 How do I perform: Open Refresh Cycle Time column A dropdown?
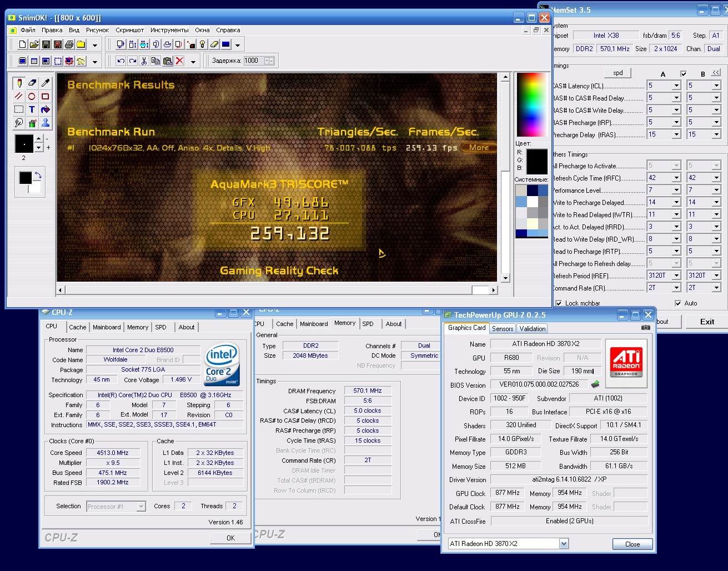[676, 178]
